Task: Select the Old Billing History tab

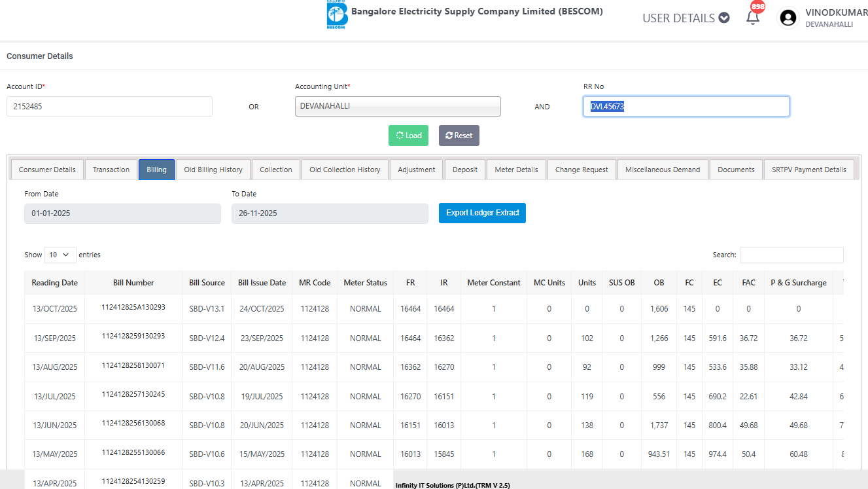Action: click(x=213, y=170)
